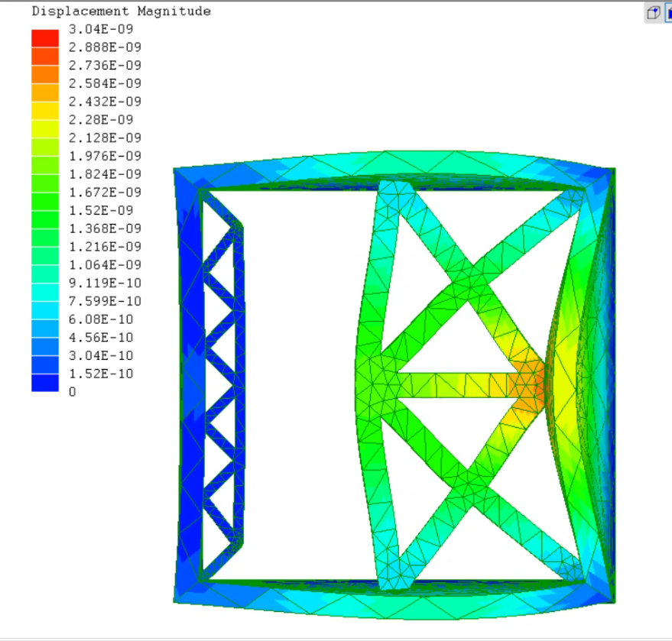
Task: Click legend value 2.432E-09
Action: tap(105, 102)
